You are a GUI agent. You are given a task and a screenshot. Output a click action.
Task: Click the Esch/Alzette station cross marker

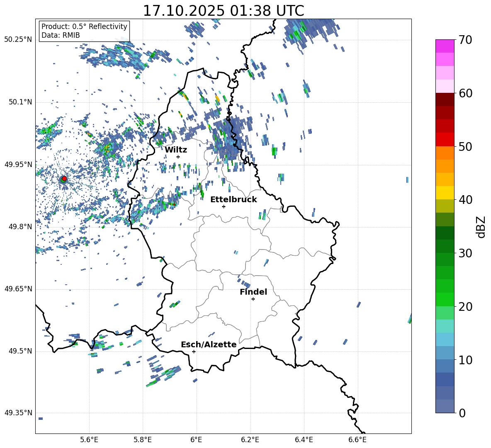coord(194,351)
